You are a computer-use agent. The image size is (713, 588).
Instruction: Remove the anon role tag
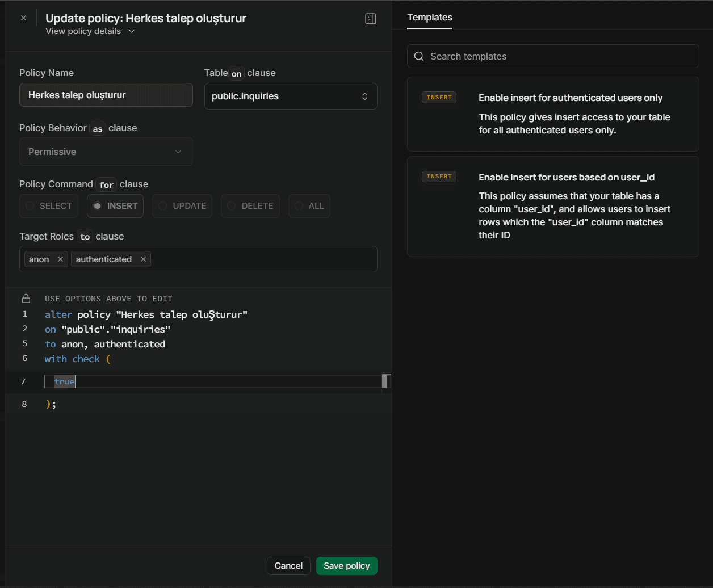pyautogui.click(x=60, y=259)
